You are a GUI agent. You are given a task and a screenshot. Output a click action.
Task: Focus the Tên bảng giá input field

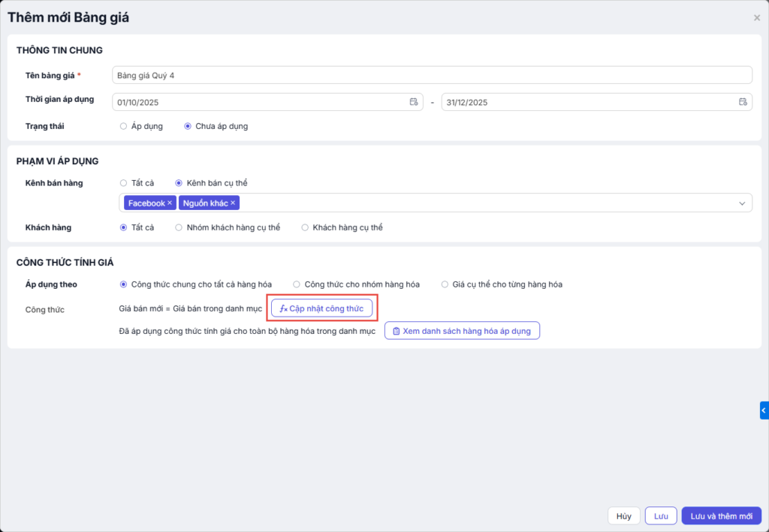pos(432,75)
